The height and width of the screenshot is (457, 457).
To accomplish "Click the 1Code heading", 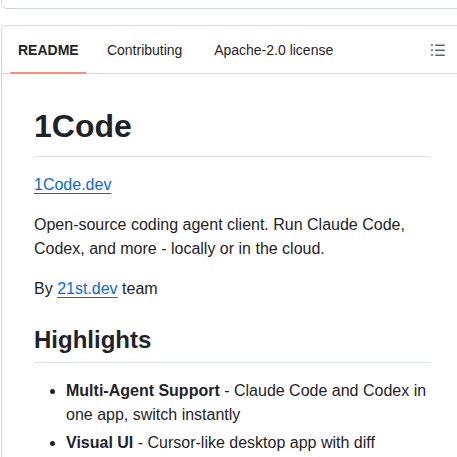I will 83,126.
